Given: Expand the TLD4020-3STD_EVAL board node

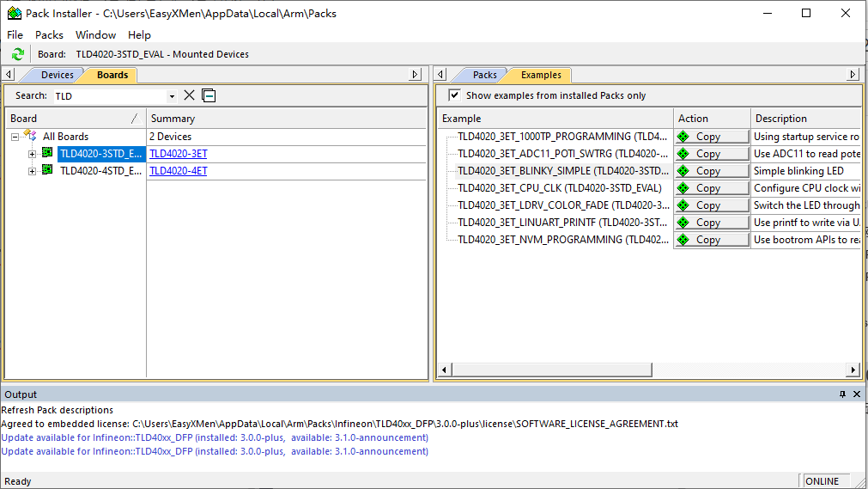Looking at the screenshot, I should tap(32, 154).
